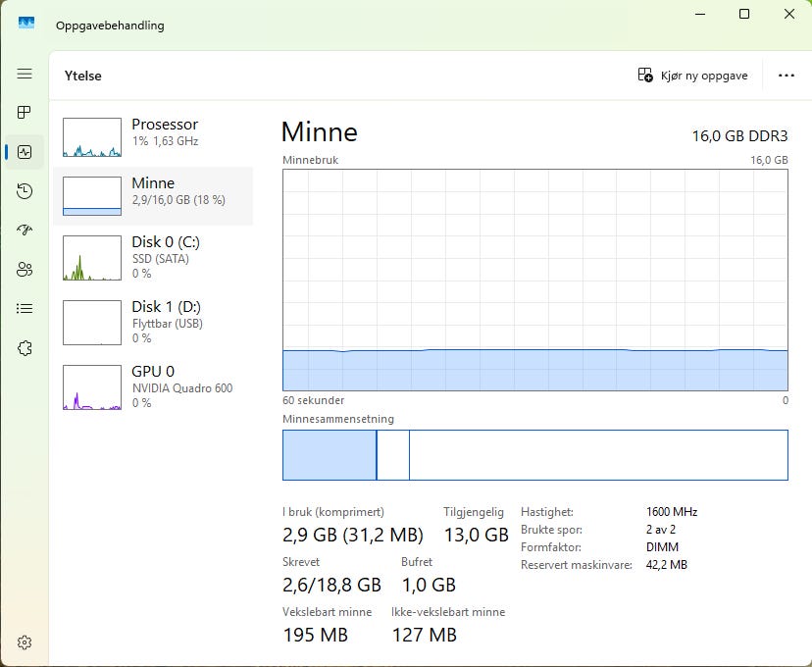
Task: Select the Prosessor performance entry
Action: click(x=152, y=137)
